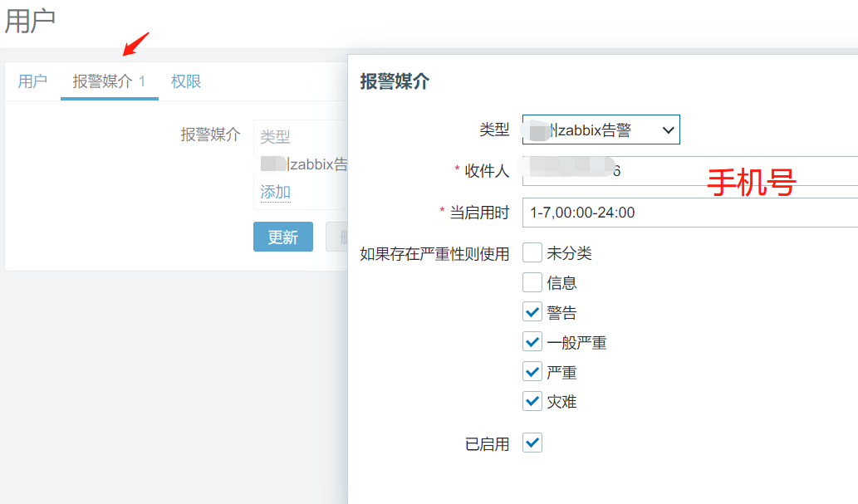Focus the 收件人 input field
The width and height of the screenshot is (858, 504).
[689, 171]
